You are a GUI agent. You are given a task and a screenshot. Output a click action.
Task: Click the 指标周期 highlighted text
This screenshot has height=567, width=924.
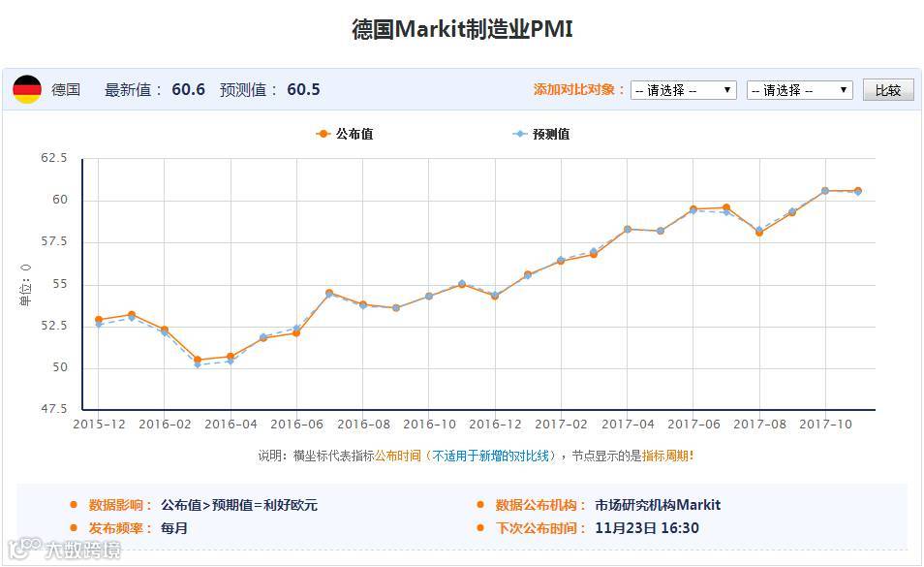click(x=664, y=456)
